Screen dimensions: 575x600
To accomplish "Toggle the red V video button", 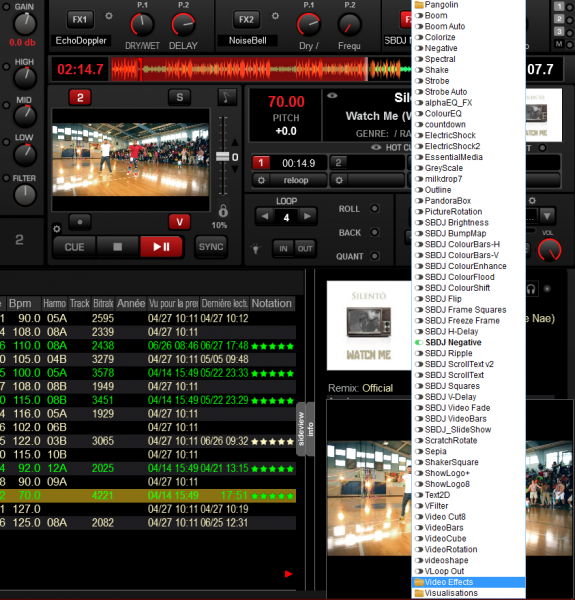I will 180,222.
